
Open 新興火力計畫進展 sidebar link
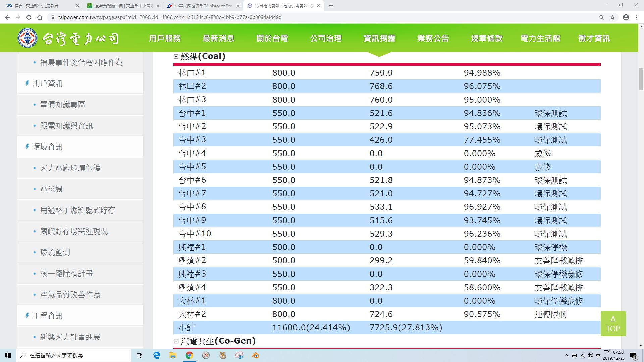(x=70, y=337)
